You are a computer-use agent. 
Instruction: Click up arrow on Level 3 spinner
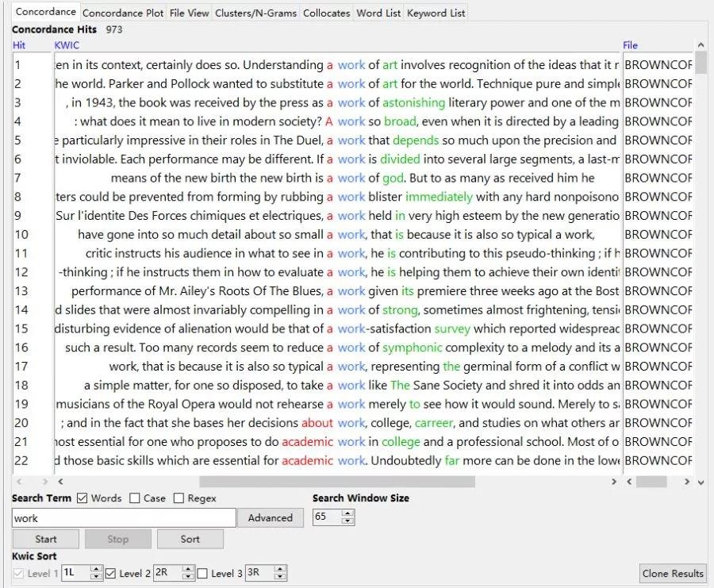(280, 570)
